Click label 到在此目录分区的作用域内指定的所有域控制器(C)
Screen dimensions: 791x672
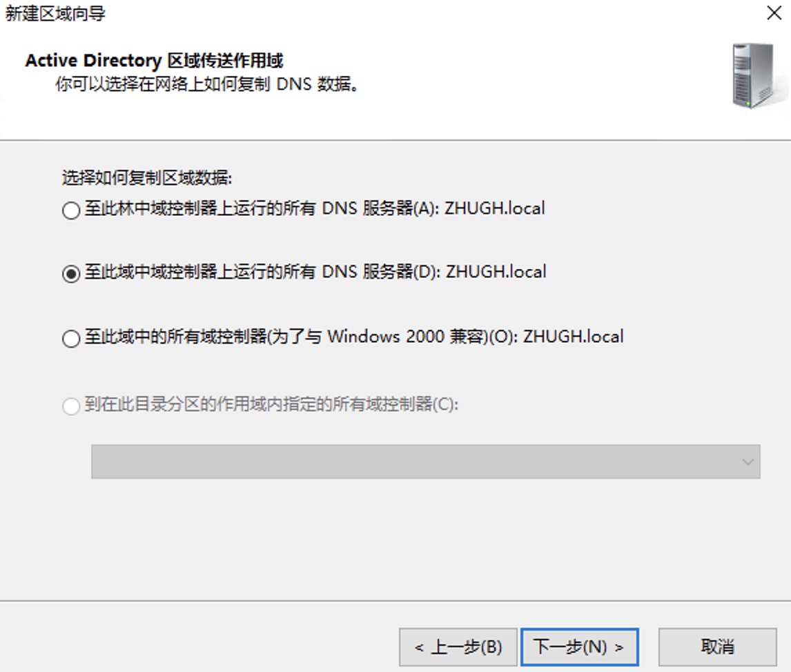[x=271, y=404]
